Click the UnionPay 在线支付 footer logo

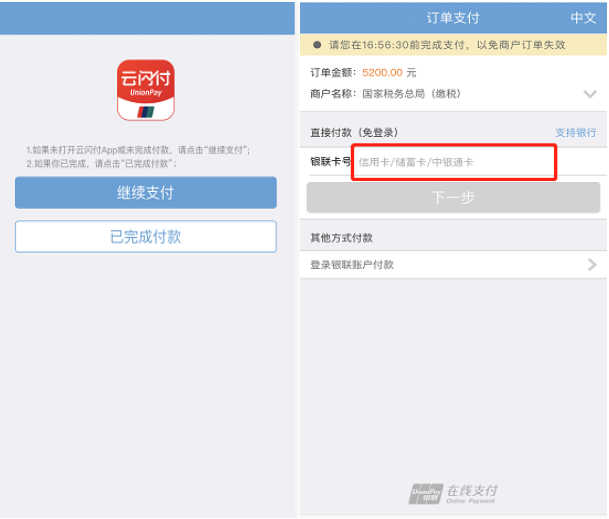453,494
